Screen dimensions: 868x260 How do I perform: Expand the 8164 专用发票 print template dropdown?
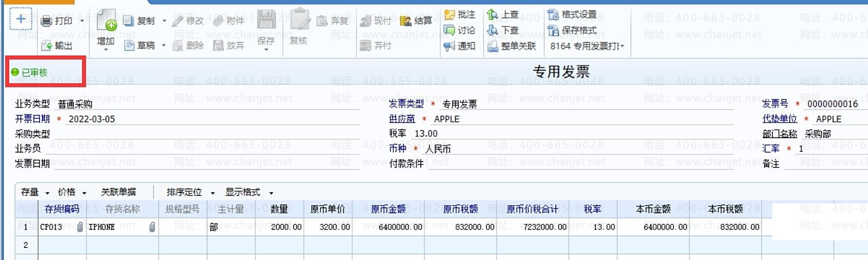[622, 46]
